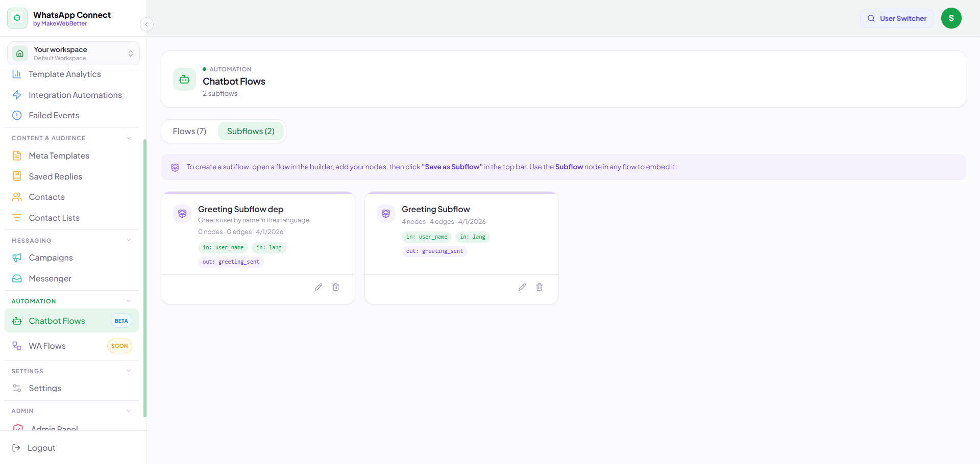Screen dimensions: 980x464
Task: Collapse the sidebar with the arrow button
Action: (x=146, y=24)
